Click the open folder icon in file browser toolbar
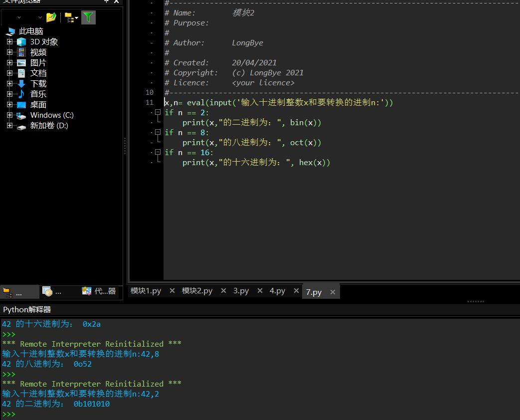 (51, 17)
